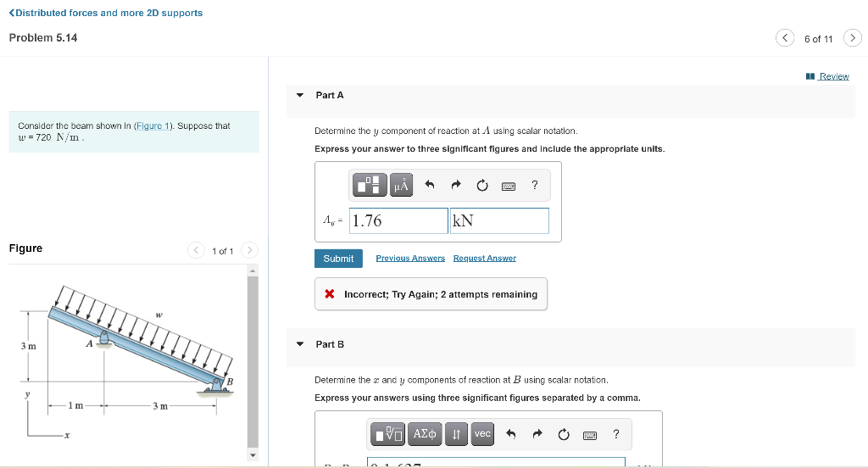Viewport: 868px width, 468px height.
Task: Go to next problem arrow beside 6 of 11
Action: click(853, 37)
